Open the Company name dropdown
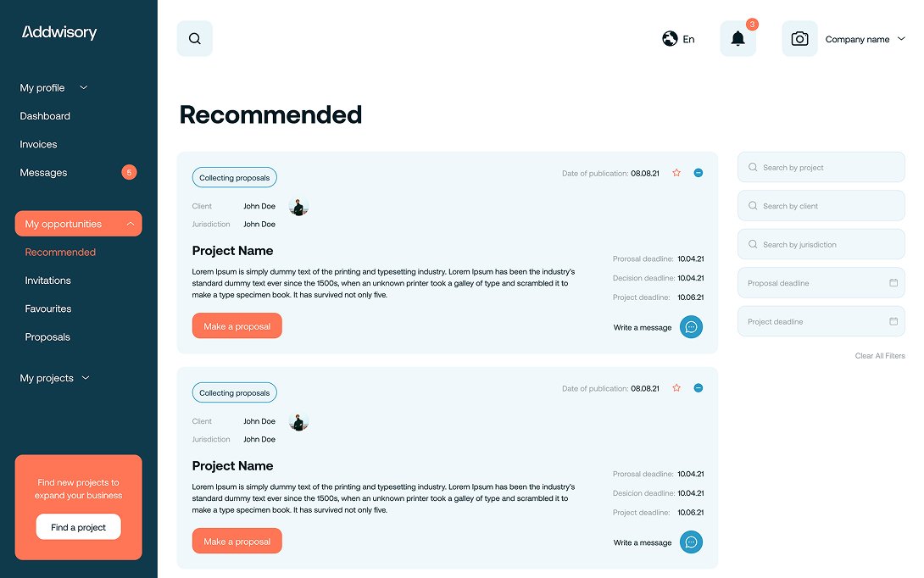The width and height of the screenshot is (924, 578). click(x=901, y=39)
